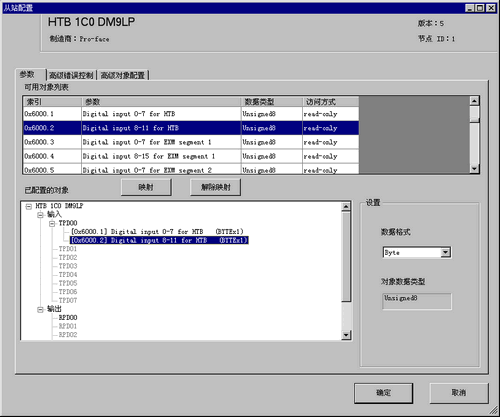Collapse the 输出 tree branch
This screenshot has height=417, width=500.
point(40,310)
